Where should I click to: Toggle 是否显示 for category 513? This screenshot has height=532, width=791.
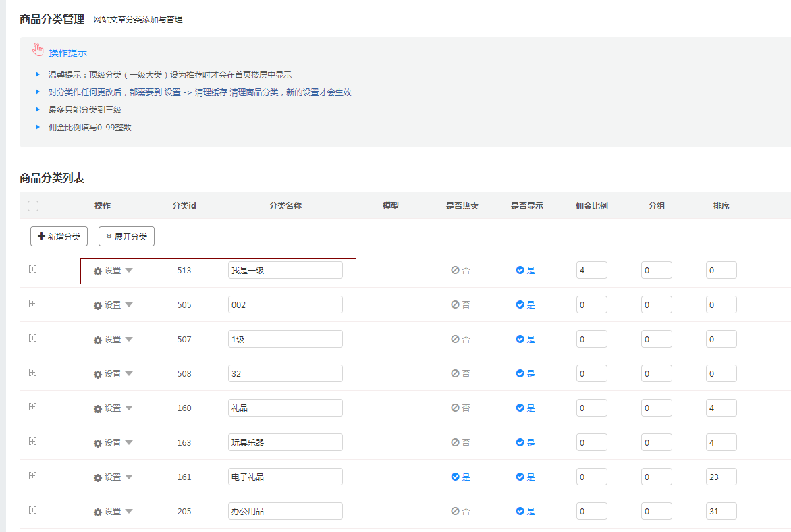(526, 270)
